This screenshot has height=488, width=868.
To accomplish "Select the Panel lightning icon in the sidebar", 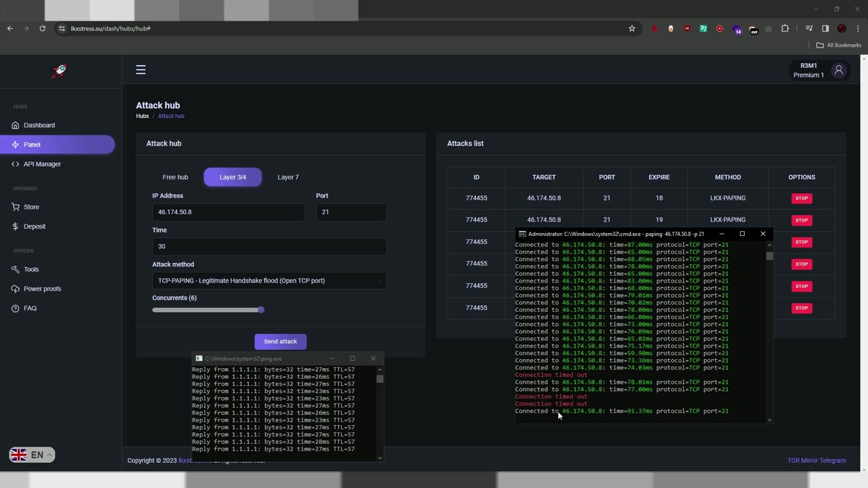I will pyautogui.click(x=16, y=144).
